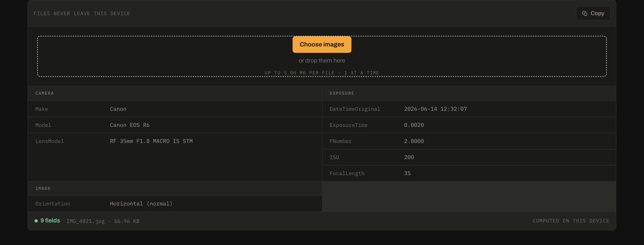Image resolution: width=644 pixels, height=245 pixels.
Task: Click the Copy button
Action: [593, 13]
